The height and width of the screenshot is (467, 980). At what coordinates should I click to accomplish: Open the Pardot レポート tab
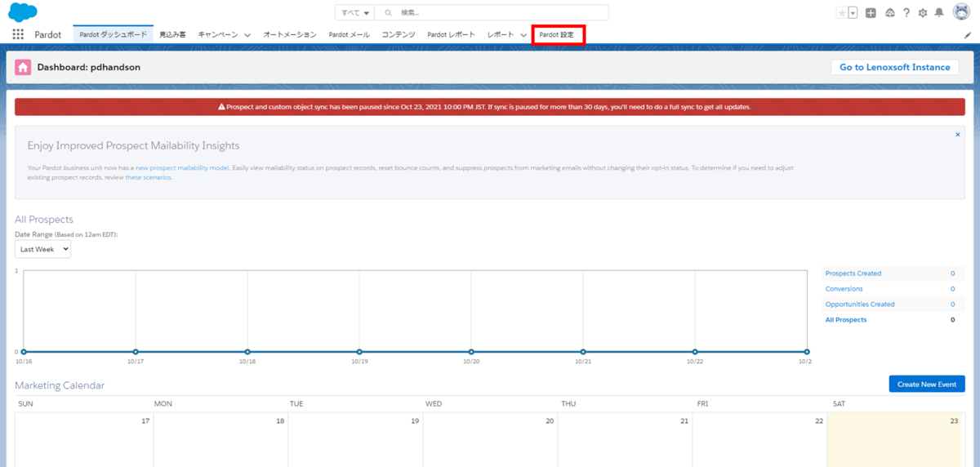(451, 34)
